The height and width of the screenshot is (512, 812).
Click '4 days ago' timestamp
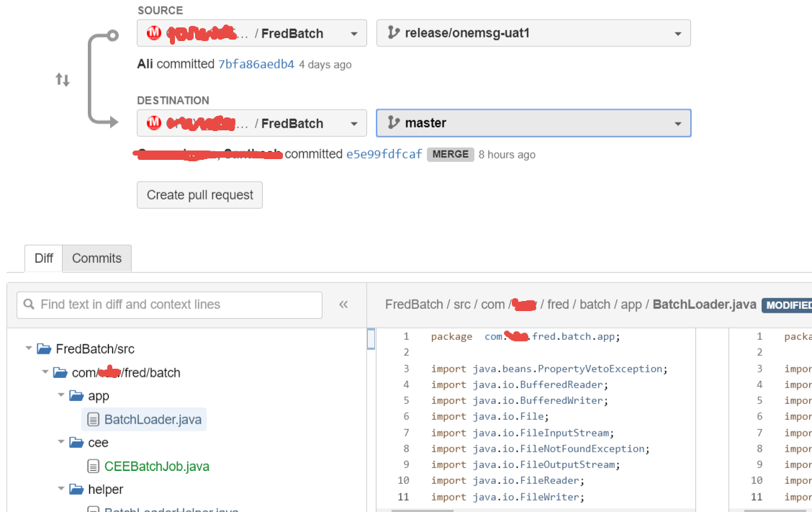[325, 65]
